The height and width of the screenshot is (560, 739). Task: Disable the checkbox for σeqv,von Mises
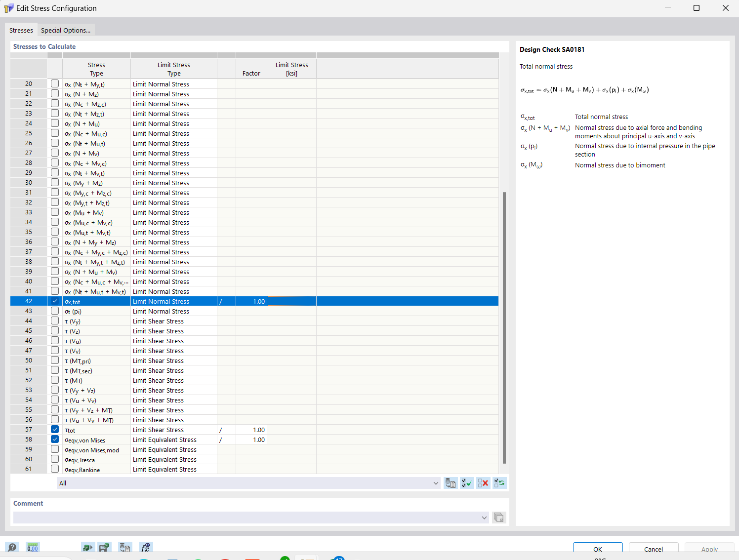(54, 439)
